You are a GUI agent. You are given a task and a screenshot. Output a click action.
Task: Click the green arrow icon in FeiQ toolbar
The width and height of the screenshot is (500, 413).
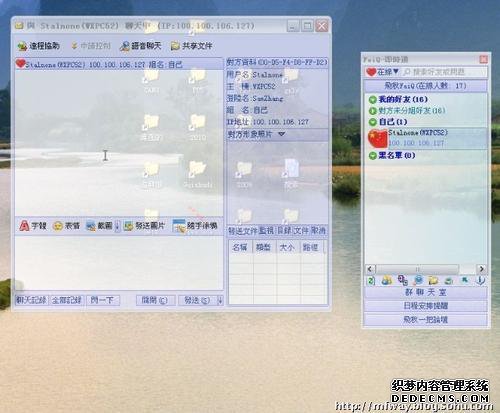(465, 280)
